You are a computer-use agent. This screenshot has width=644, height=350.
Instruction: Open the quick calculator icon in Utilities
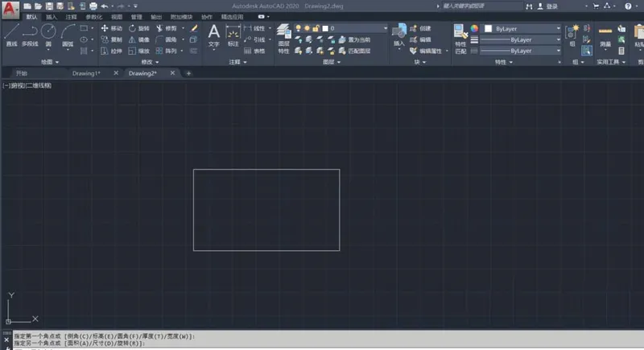coord(621,51)
